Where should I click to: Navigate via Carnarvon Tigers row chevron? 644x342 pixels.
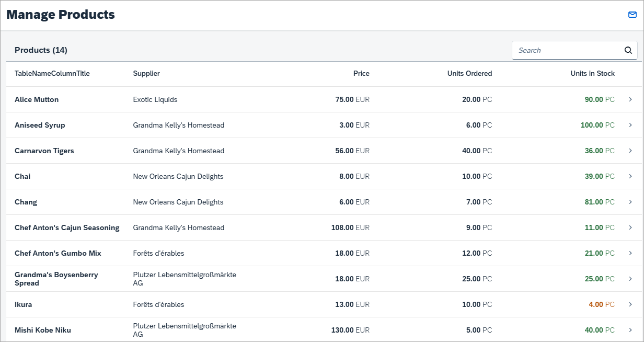coord(630,151)
